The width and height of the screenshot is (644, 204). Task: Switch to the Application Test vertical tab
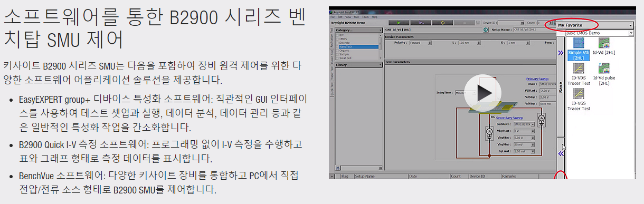pyautogui.click(x=332, y=38)
